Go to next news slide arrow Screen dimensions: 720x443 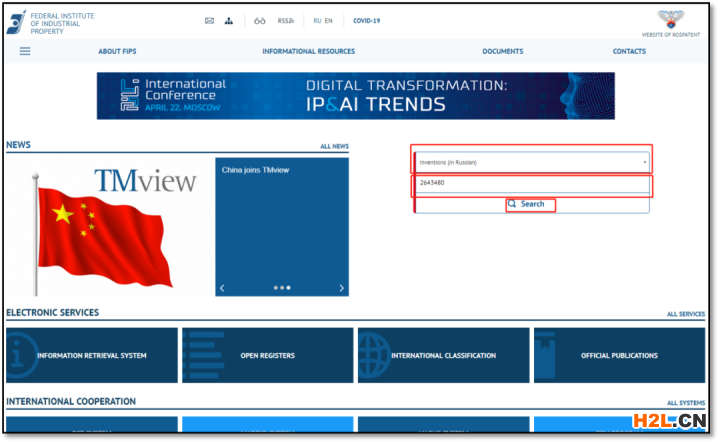tap(341, 288)
